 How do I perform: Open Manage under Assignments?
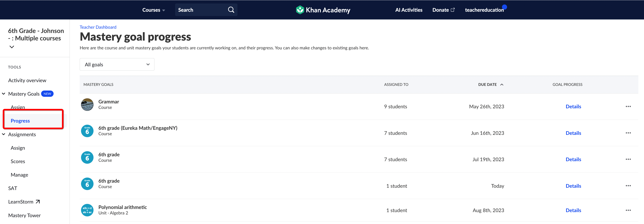[x=19, y=175]
